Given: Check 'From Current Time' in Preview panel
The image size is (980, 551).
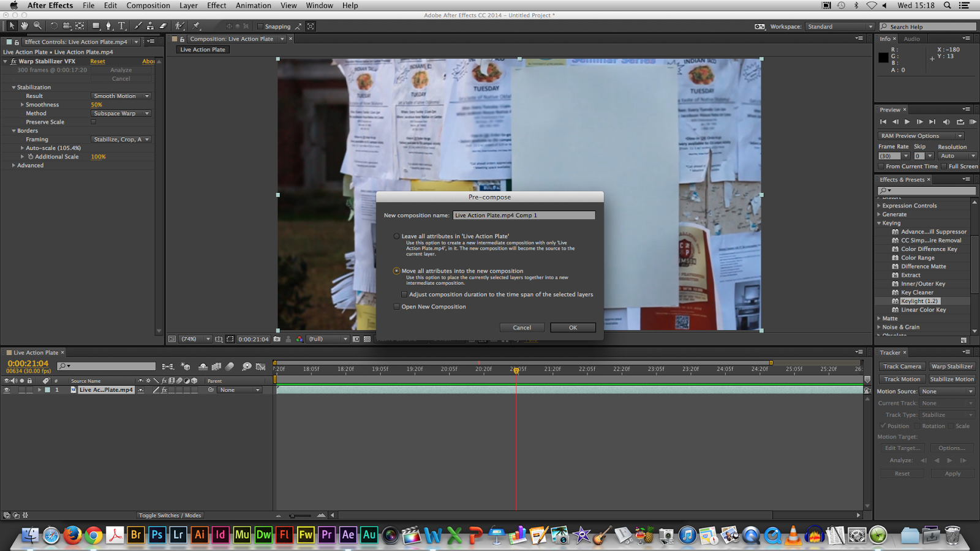Looking at the screenshot, I should pyautogui.click(x=881, y=167).
